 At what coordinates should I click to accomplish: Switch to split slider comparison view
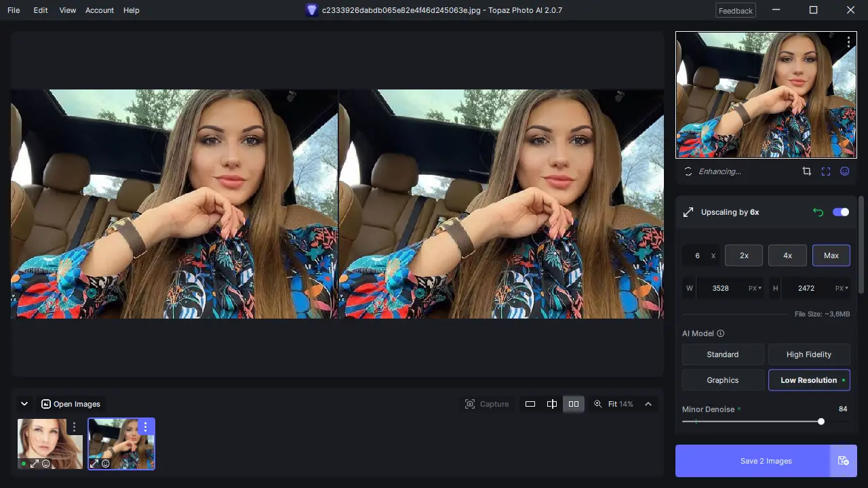click(x=552, y=404)
